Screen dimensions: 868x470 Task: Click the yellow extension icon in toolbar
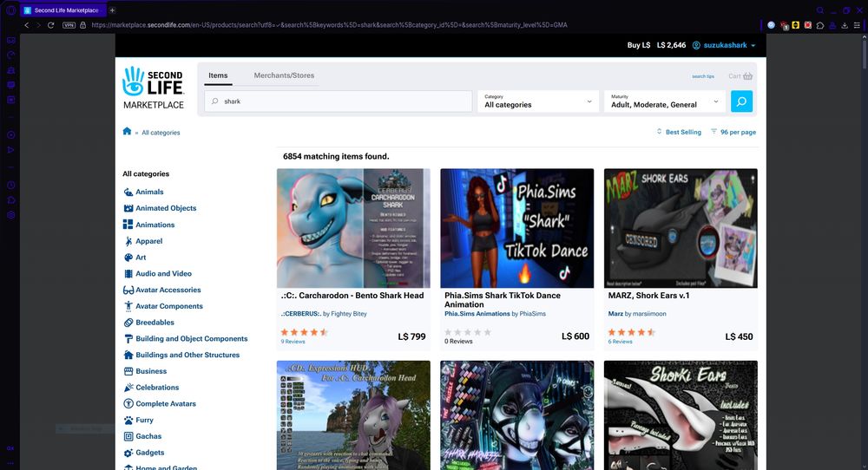click(795, 25)
